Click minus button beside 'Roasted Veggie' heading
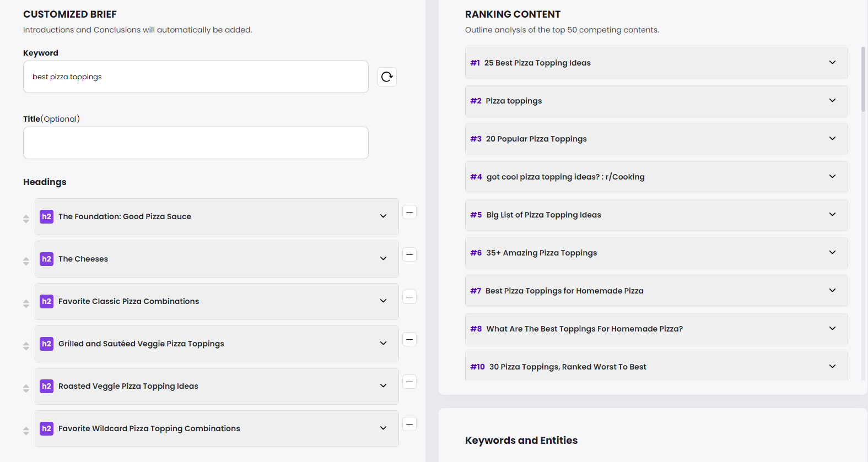Image resolution: width=868 pixels, height=462 pixels. pos(409,382)
